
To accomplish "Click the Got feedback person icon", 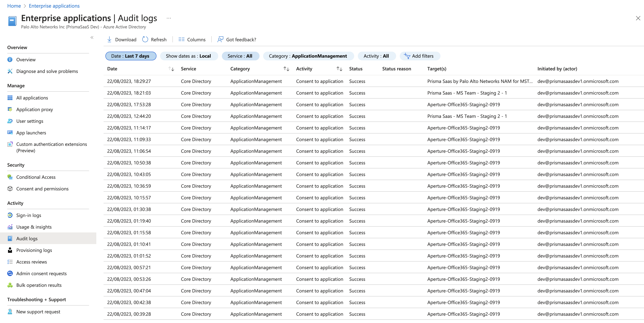I will point(220,39).
